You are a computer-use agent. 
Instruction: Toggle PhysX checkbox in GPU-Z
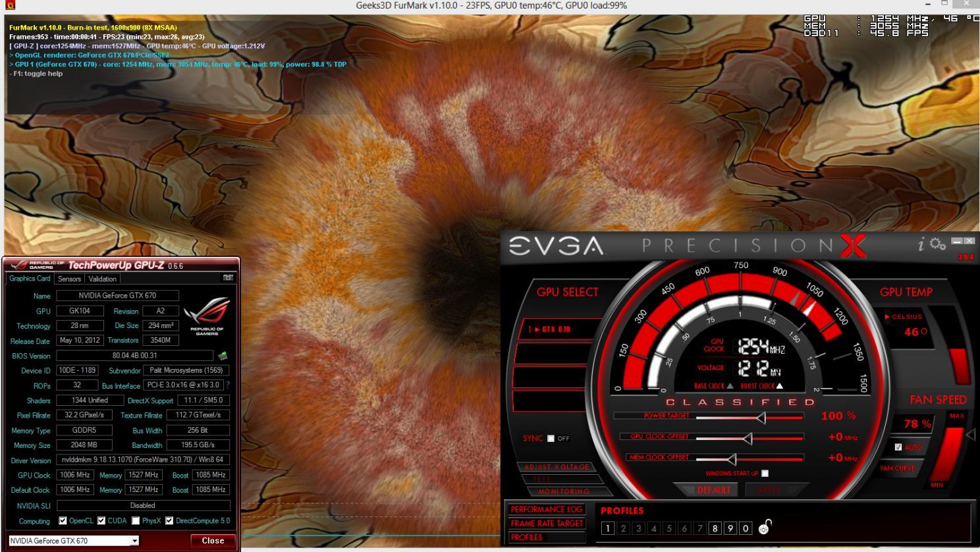coord(136,521)
